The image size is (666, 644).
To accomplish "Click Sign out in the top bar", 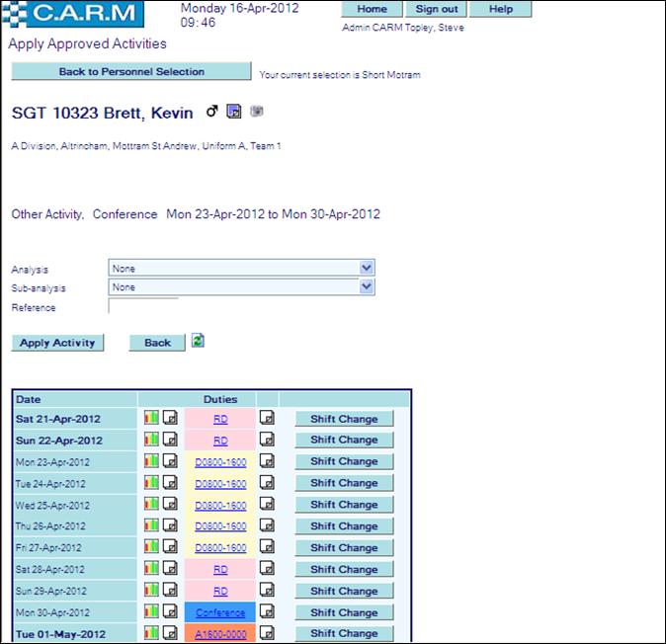I will point(436,9).
